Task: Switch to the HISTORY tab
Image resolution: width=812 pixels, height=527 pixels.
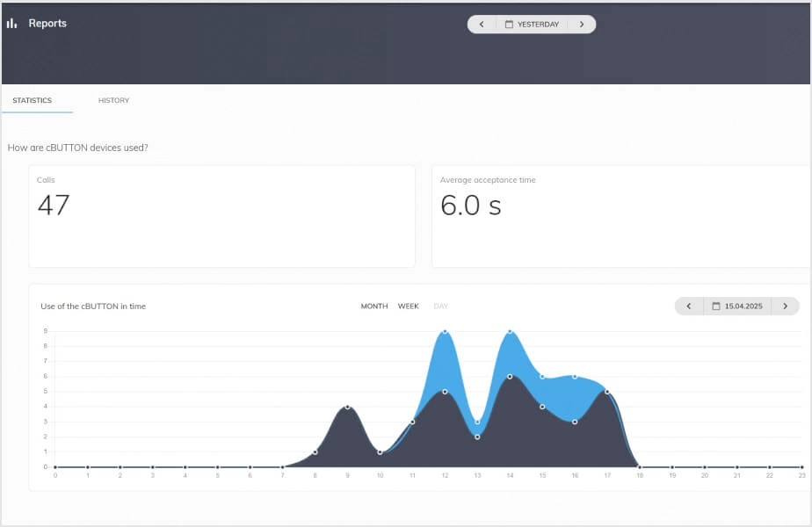Action: 113,100
